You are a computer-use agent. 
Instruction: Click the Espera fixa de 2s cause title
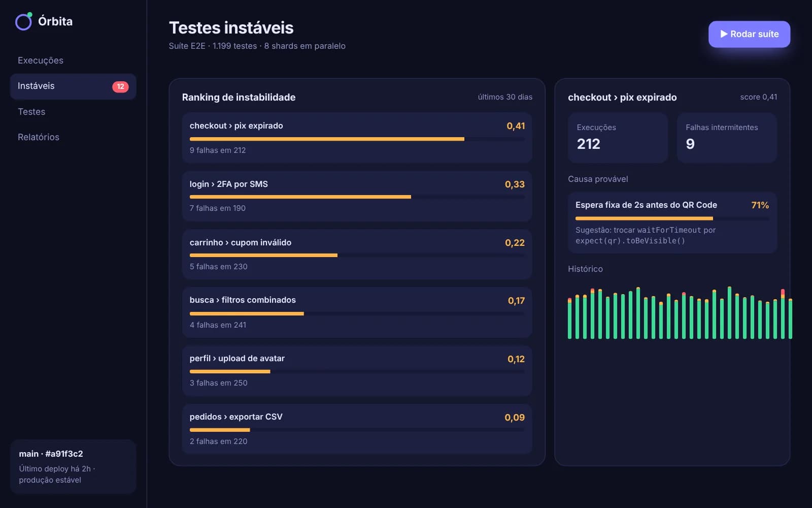click(x=646, y=205)
